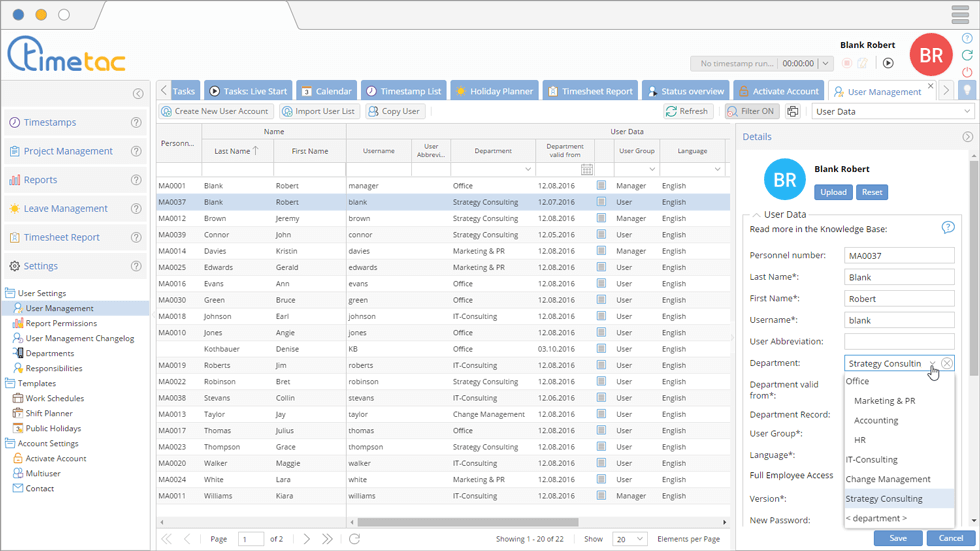The image size is (980, 551).
Task: Switch to the Holiday Planner tab
Action: pos(494,91)
